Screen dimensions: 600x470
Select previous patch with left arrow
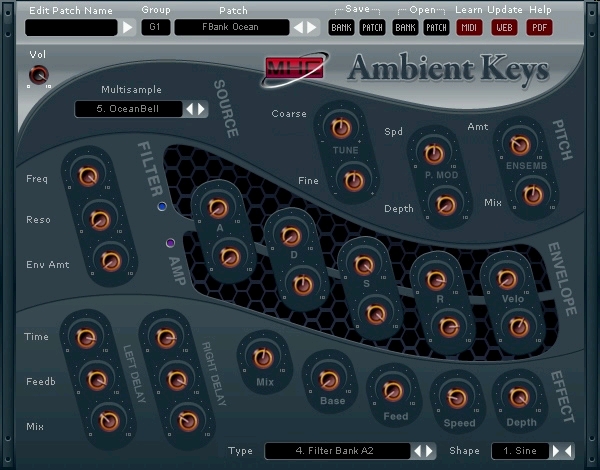[x=298, y=27]
